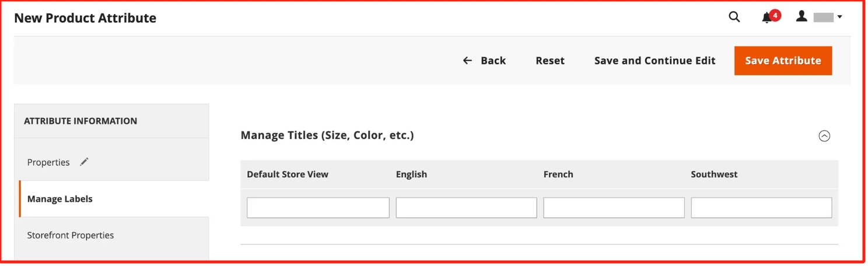Collapse the Manage Titles section
Image resolution: width=868 pixels, height=266 pixels.
click(x=824, y=136)
